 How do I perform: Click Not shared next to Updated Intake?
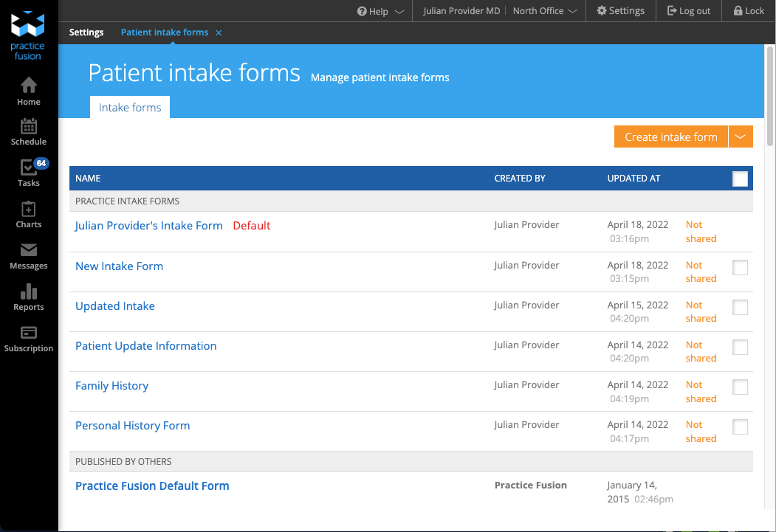[700, 311]
